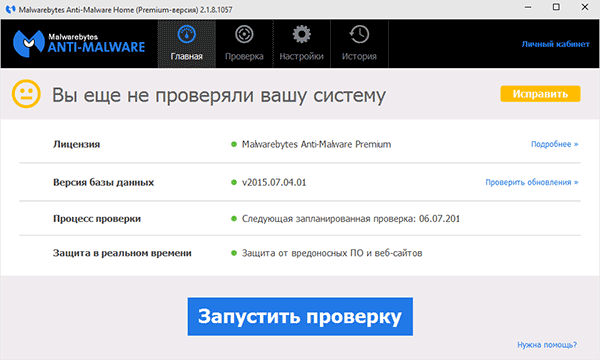Click the Версия базы данных label
600x360 pixels.
(103, 182)
